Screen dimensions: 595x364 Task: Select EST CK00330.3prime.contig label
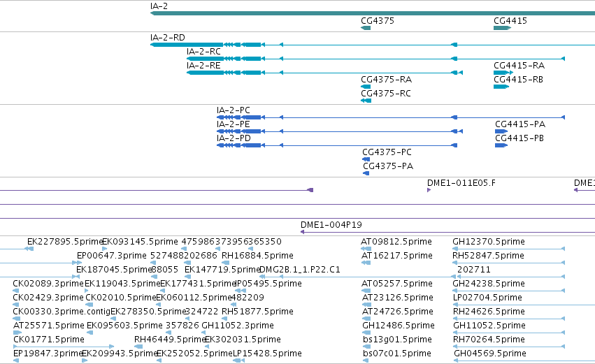[62, 312]
